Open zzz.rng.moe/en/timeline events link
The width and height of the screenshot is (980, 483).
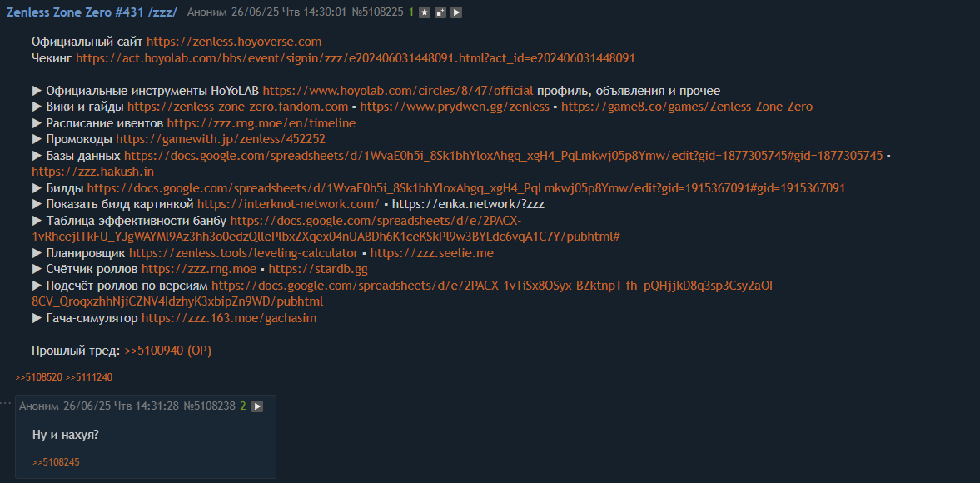[x=261, y=123]
